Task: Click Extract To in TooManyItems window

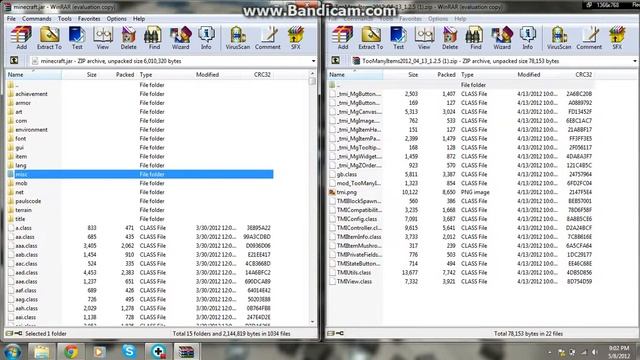Action: (x=371, y=38)
